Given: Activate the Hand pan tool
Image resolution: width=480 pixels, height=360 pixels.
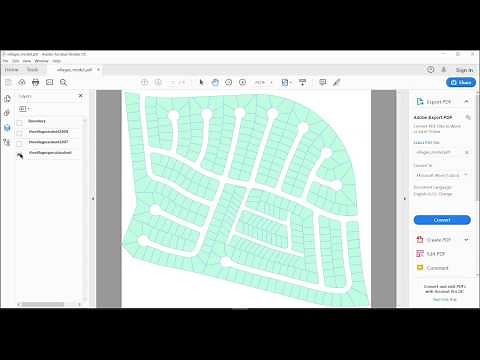Looking at the screenshot, I should [215, 82].
